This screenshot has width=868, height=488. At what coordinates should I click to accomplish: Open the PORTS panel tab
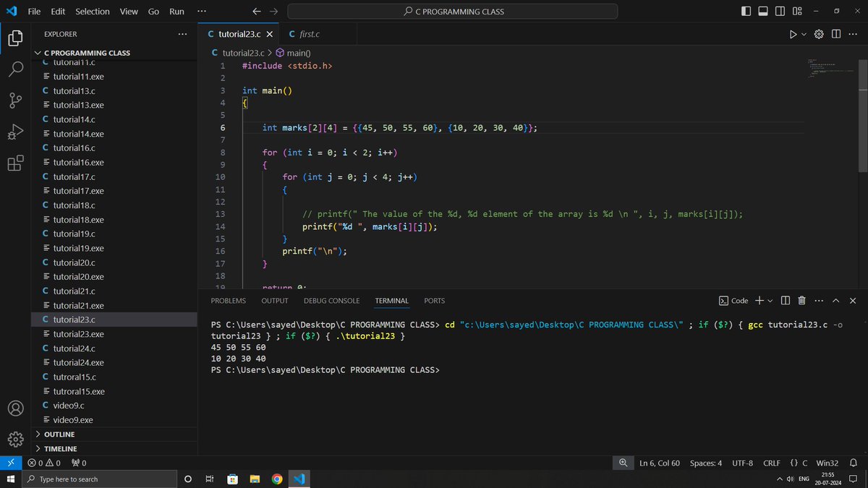[435, 301]
